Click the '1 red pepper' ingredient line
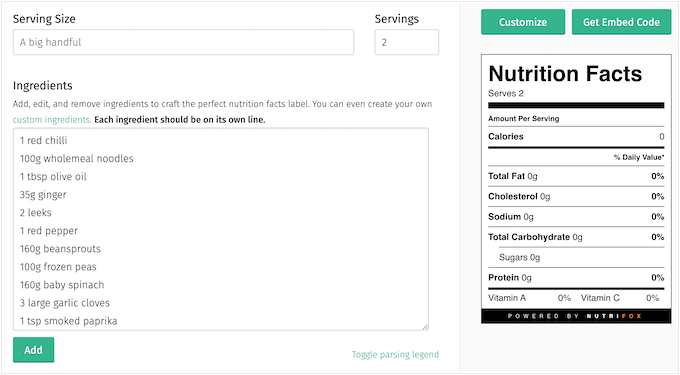Viewport: 680px width, 375px height. coord(49,231)
